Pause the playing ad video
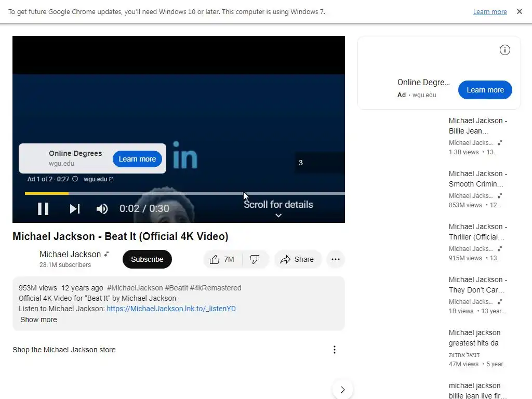 [43, 209]
